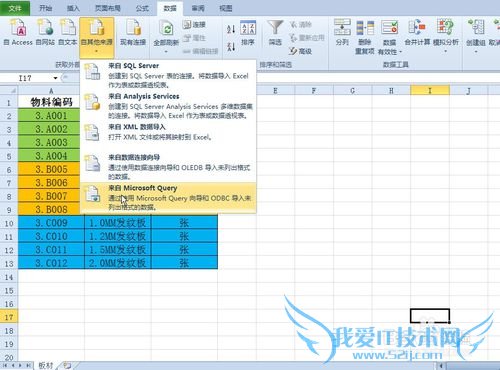Click the 分列 text to columns icon
The image size is (500, 370).
342,33
